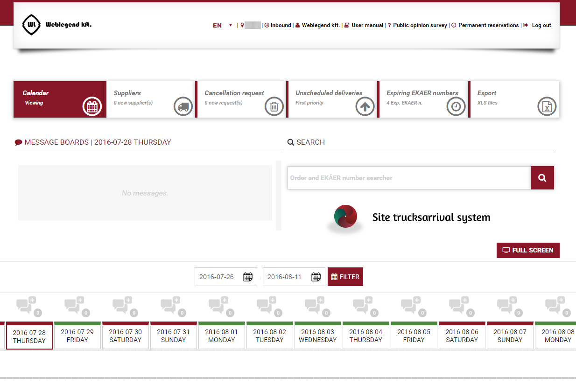The height and width of the screenshot is (392, 576).
Task: Open end date calendar picker icon
Action: [x=316, y=277]
